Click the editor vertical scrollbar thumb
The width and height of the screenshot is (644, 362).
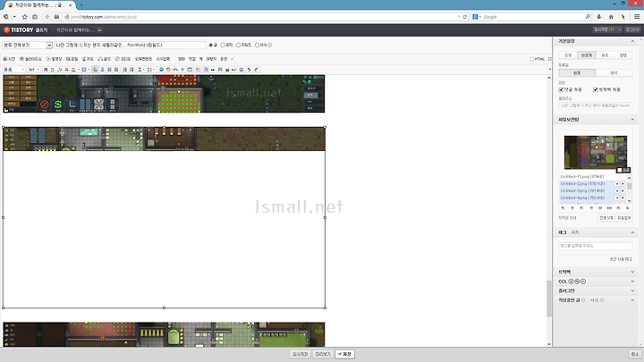549,299
